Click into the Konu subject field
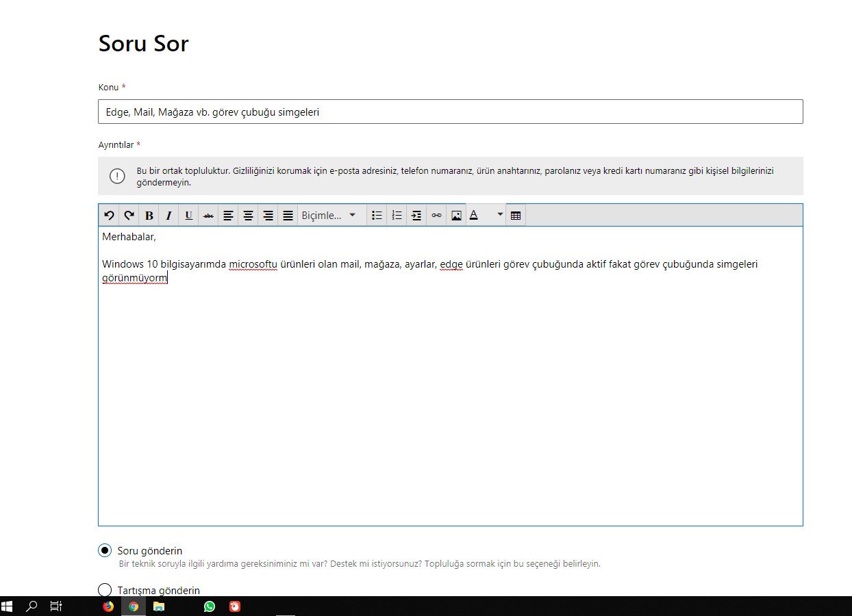 450,112
